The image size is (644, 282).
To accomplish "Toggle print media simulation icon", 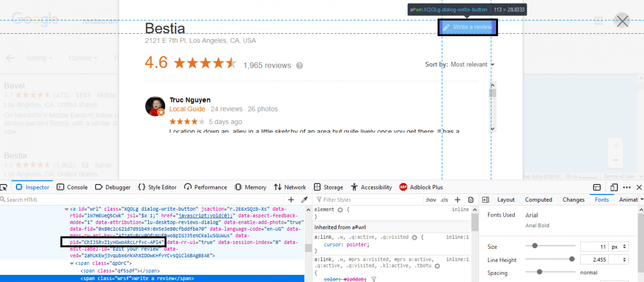I will 471,200.
